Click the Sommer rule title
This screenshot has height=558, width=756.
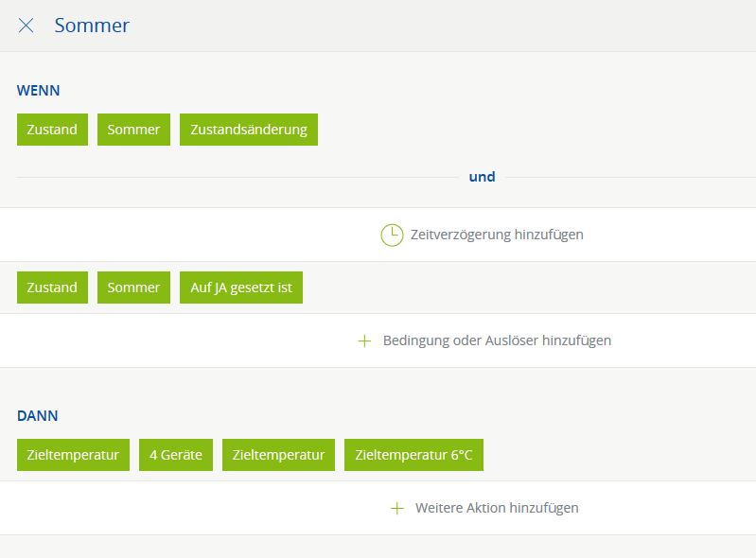92,25
